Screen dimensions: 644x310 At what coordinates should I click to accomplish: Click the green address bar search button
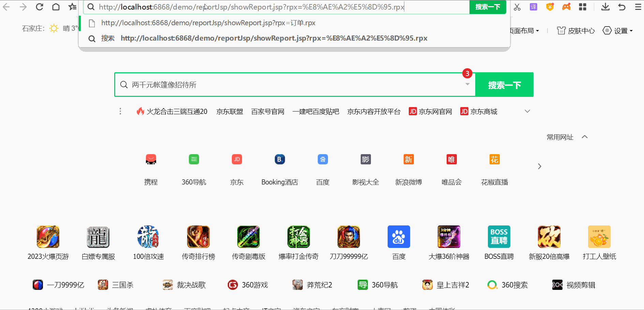[x=488, y=7]
